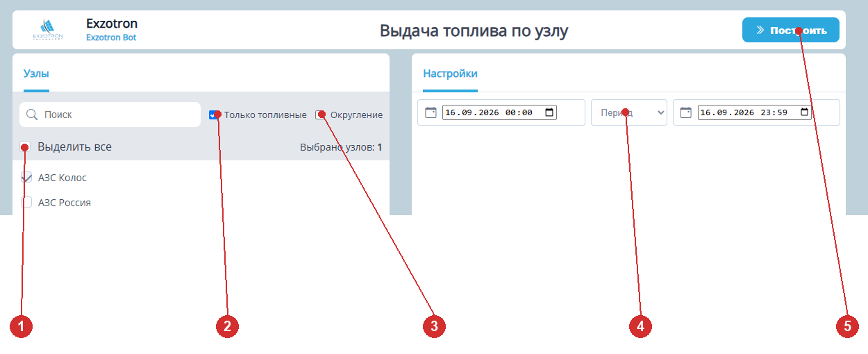Click the 'АЗС Колос' label text
The height and width of the screenshot is (354, 868).
(62, 178)
